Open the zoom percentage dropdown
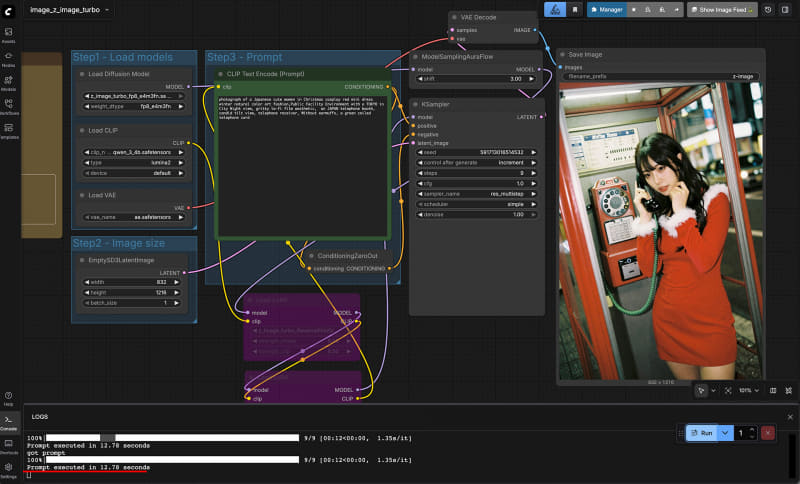The height and width of the screenshot is (484, 800). point(748,390)
